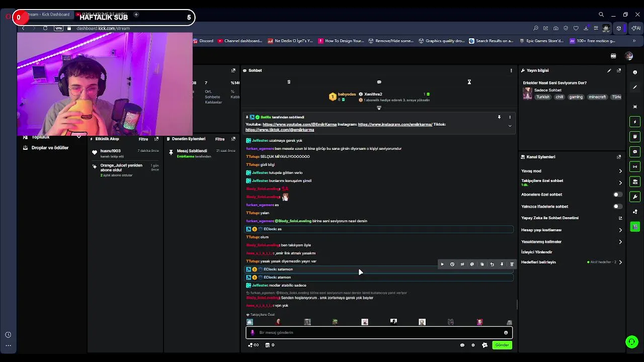Click the browser downloads icon
Viewport: 644px width, 362px height.
click(586, 28)
